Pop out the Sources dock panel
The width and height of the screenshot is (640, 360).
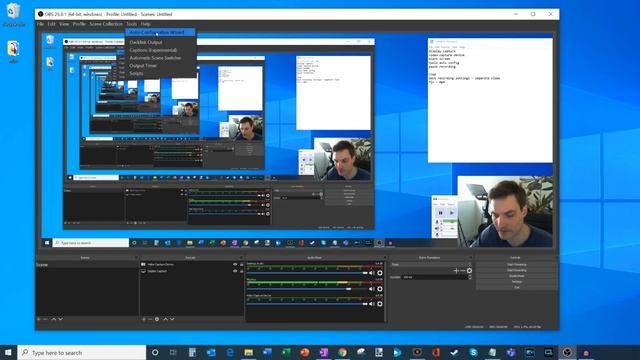pos(242,258)
